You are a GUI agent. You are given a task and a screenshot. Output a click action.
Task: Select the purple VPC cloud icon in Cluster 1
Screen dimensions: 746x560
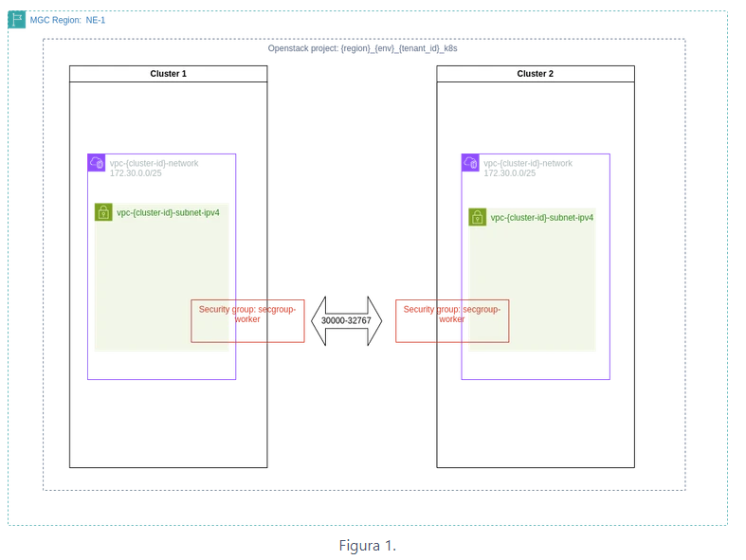[x=97, y=163]
